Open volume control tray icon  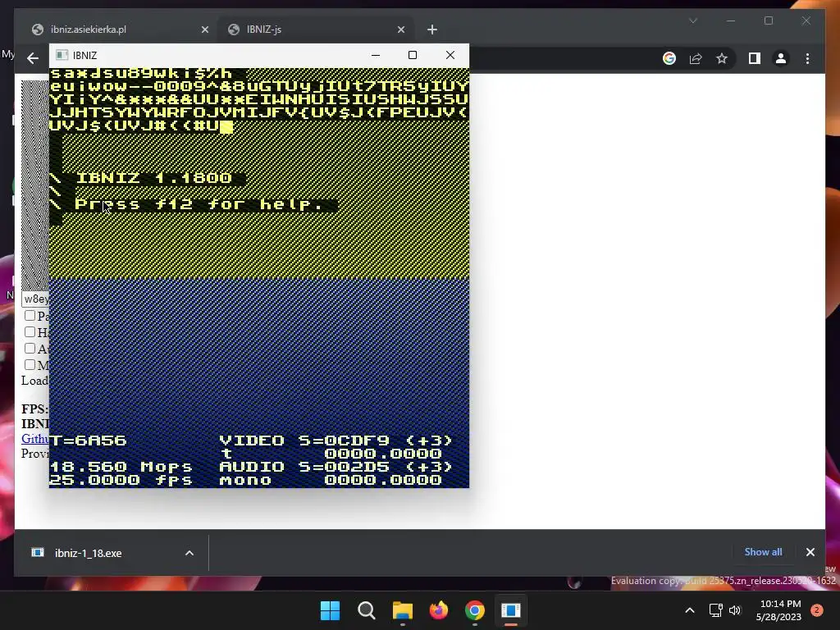click(x=735, y=610)
